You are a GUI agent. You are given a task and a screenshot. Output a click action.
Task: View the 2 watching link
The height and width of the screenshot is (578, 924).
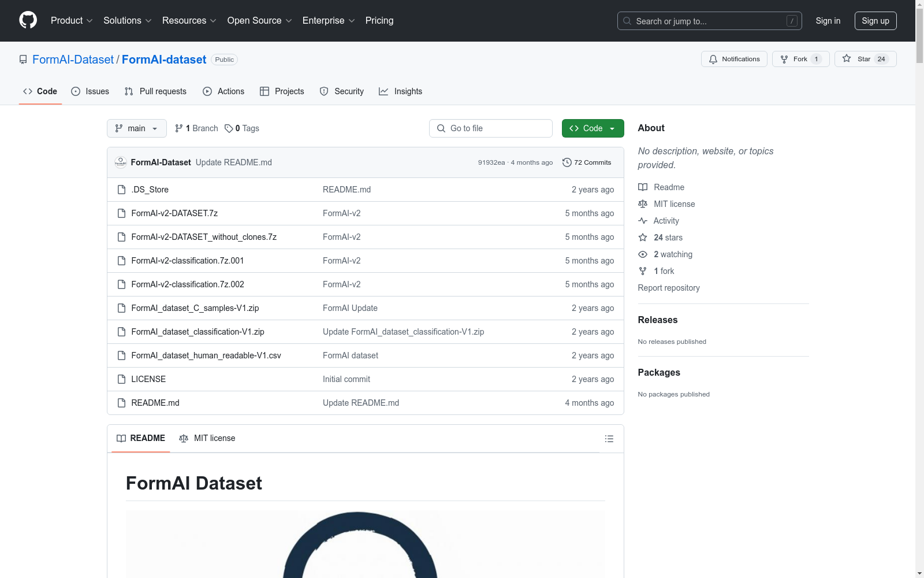(665, 254)
